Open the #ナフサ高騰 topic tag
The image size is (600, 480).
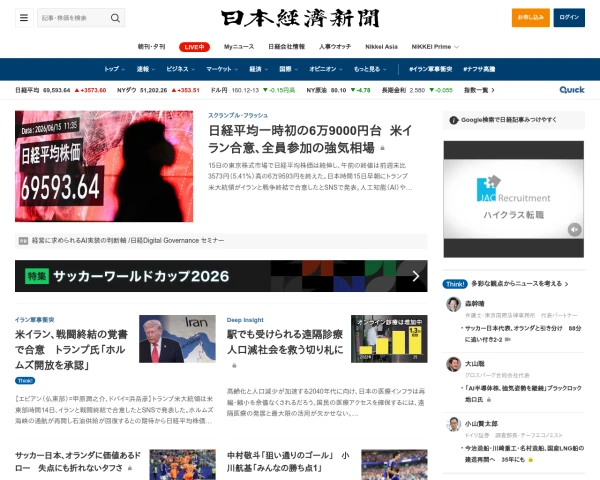479,69
